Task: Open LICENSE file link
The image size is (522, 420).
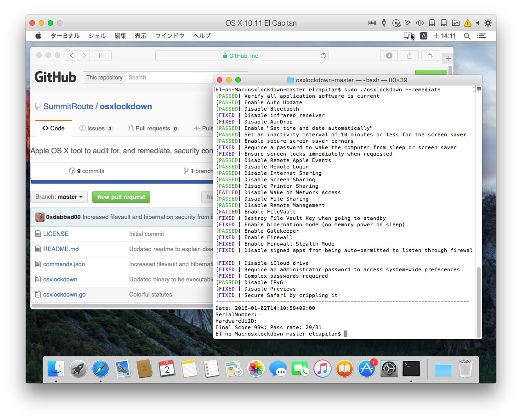Action: [56, 234]
